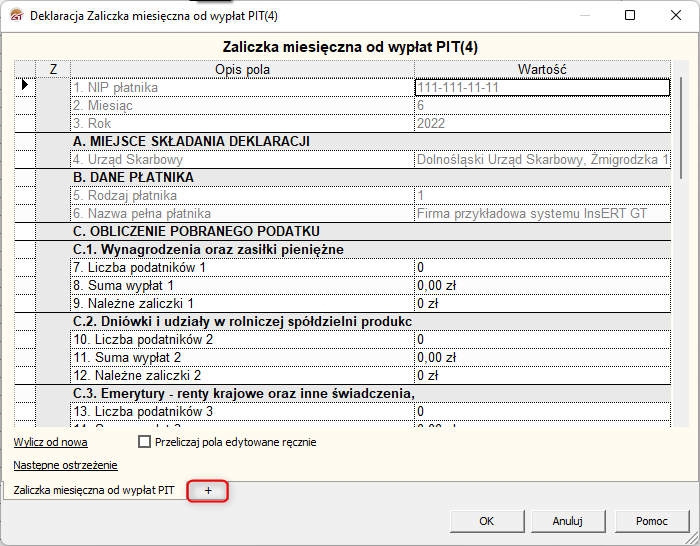Click the Opis pola column header
Image resolution: width=700 pixels, height=546 pixels.
pos(242,69)
